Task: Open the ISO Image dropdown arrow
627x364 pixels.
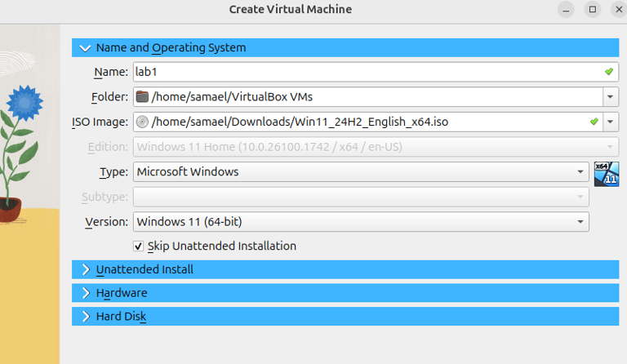Action: pos(611,122)
